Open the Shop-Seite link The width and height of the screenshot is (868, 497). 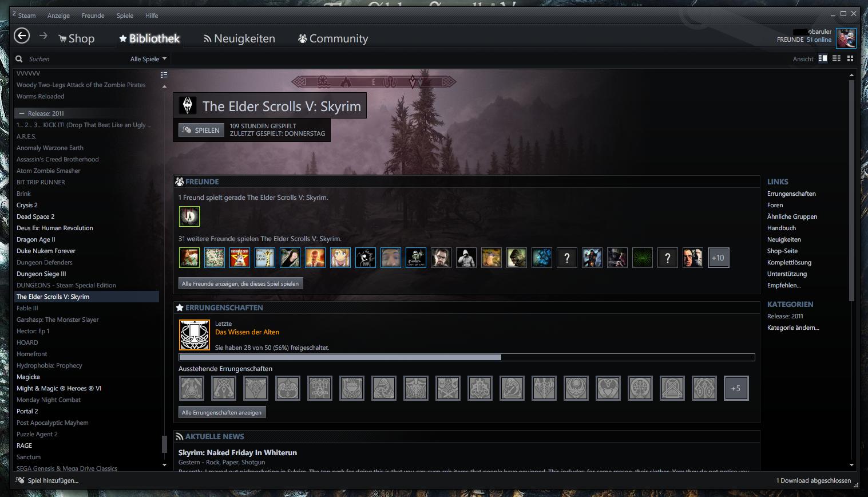tap(782, 251)
